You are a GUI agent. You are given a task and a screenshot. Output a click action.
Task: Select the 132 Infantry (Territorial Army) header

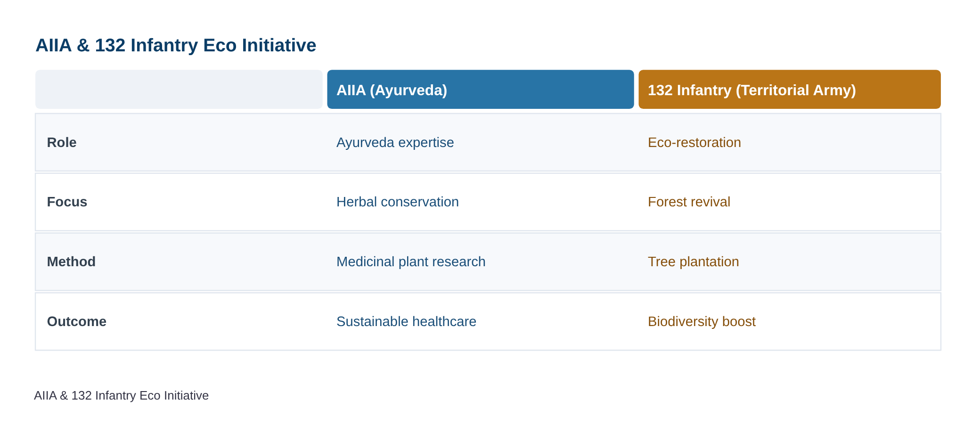pos(790,90)
